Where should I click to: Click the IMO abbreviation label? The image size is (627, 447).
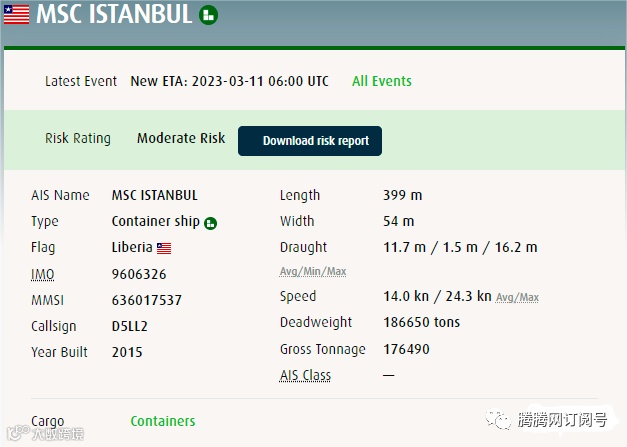coord(42,274)
